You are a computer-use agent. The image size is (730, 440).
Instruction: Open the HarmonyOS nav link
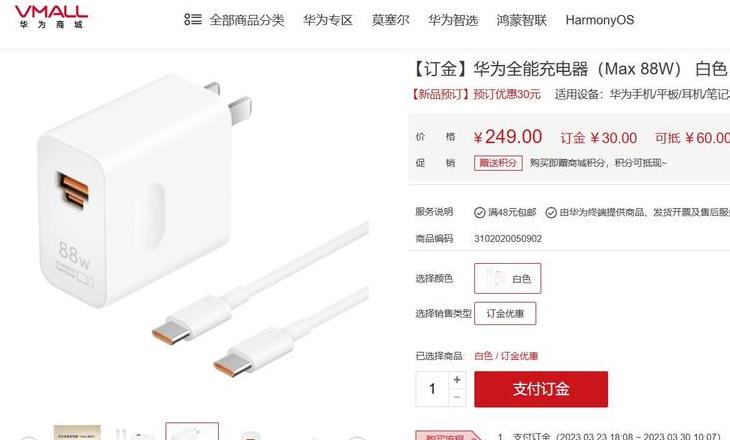600,20
